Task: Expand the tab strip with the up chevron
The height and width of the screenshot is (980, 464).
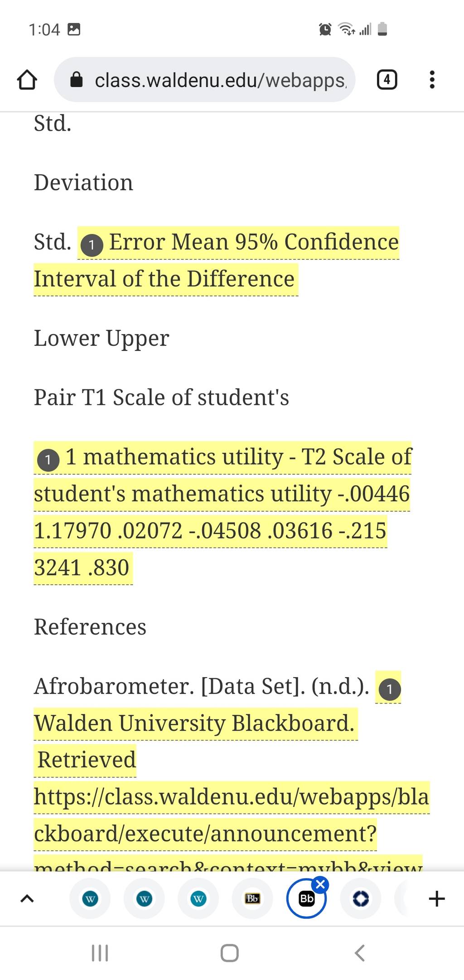Action: 27,898
